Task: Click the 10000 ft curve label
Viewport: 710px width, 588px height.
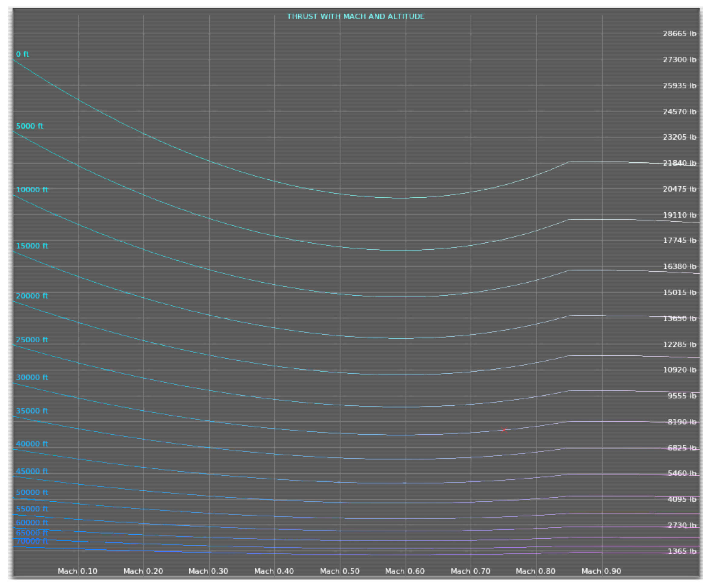Action: click(x=32, y=190)
